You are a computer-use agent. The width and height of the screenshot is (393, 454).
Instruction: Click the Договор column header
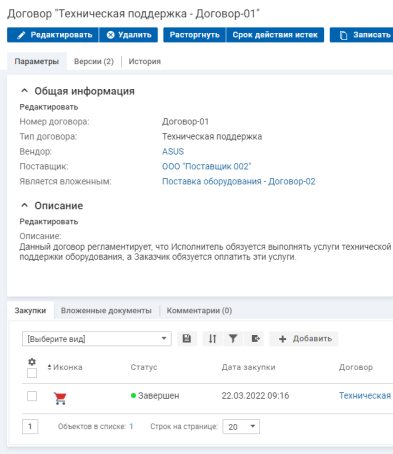pos(356,367)
